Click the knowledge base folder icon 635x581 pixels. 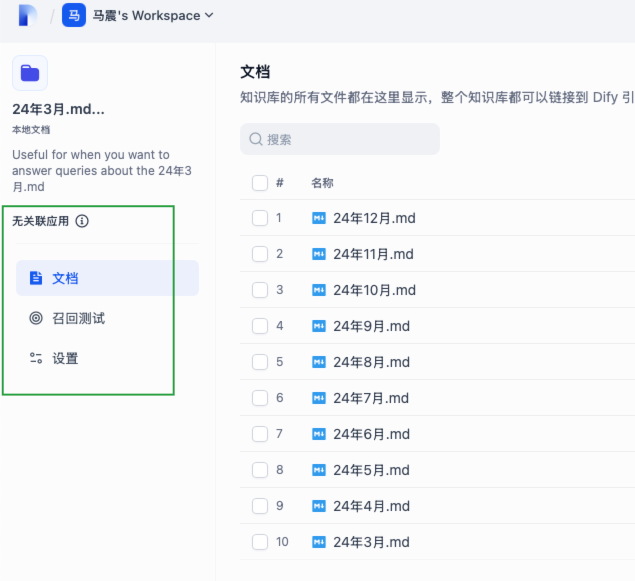pos(30,73)
